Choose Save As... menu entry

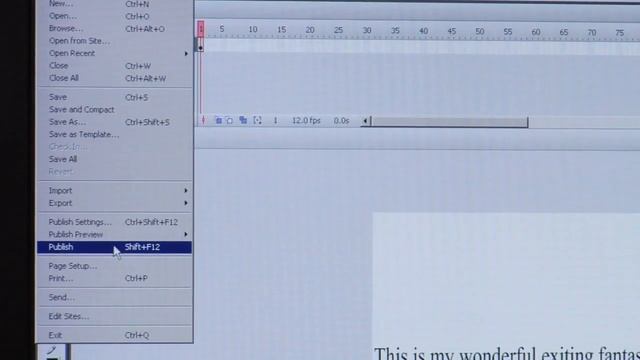(x=113, y=122)
